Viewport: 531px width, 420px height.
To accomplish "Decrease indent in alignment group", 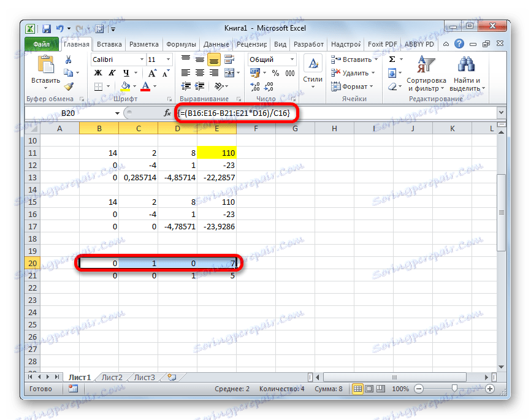I will click(x=186, y=86).
